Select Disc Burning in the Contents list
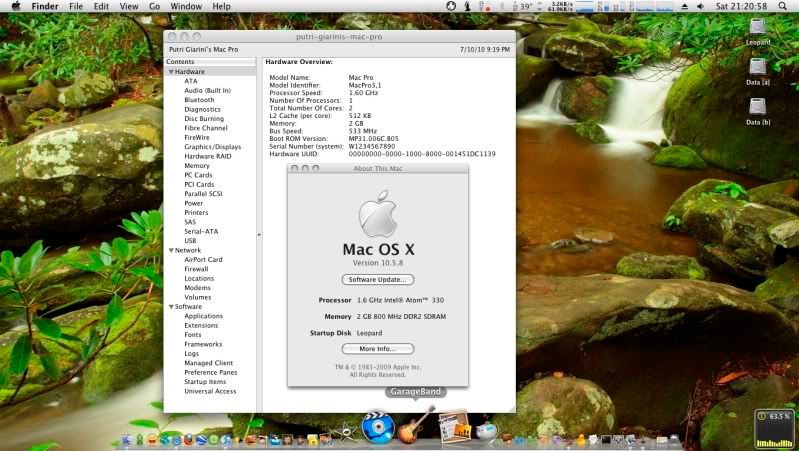The image size is (799, 451). coord(204,118)
